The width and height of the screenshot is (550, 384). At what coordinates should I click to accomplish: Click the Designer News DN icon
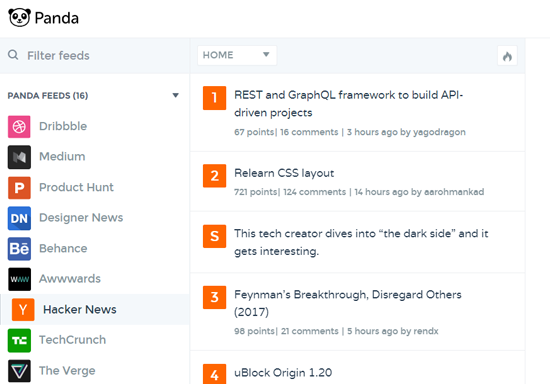19,218
